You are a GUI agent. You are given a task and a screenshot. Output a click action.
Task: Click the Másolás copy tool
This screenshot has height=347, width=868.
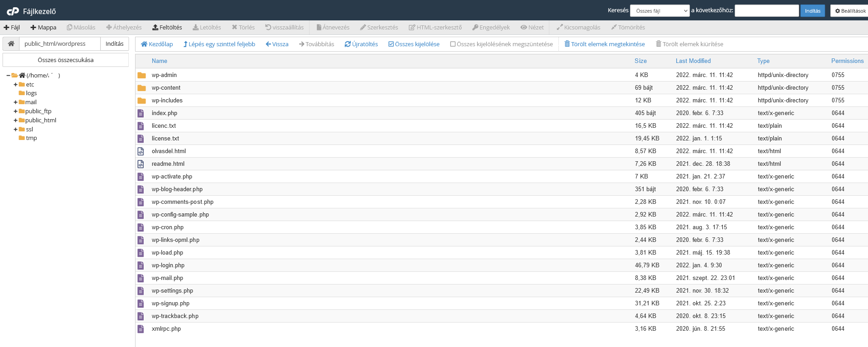click(x=81, y=27)
